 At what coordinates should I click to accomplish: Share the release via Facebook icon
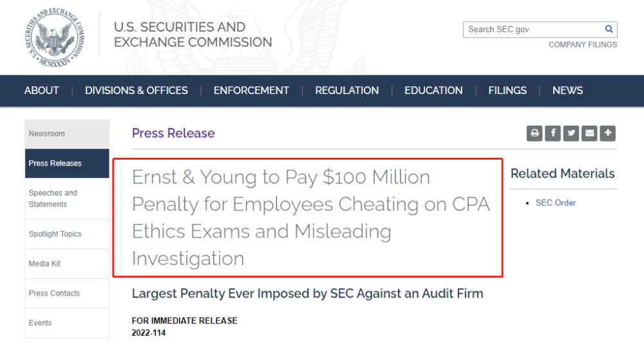click(553, 133)
